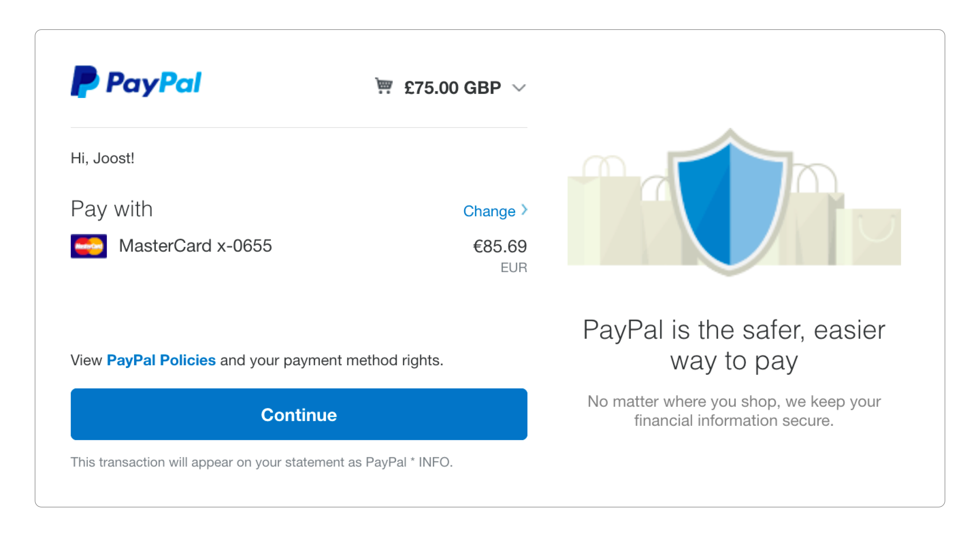
Task: Click the arrow beside Change
Action: point(525,210)
